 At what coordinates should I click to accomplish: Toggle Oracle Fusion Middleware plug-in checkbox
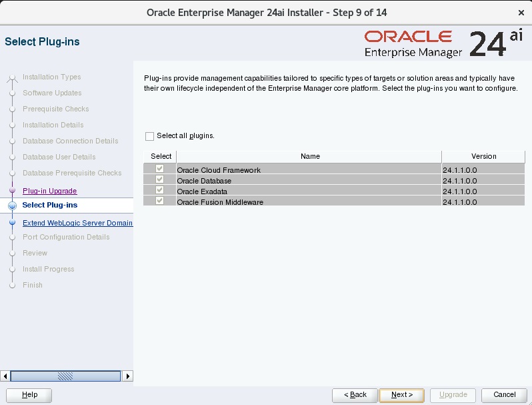(x=159, y=201)
